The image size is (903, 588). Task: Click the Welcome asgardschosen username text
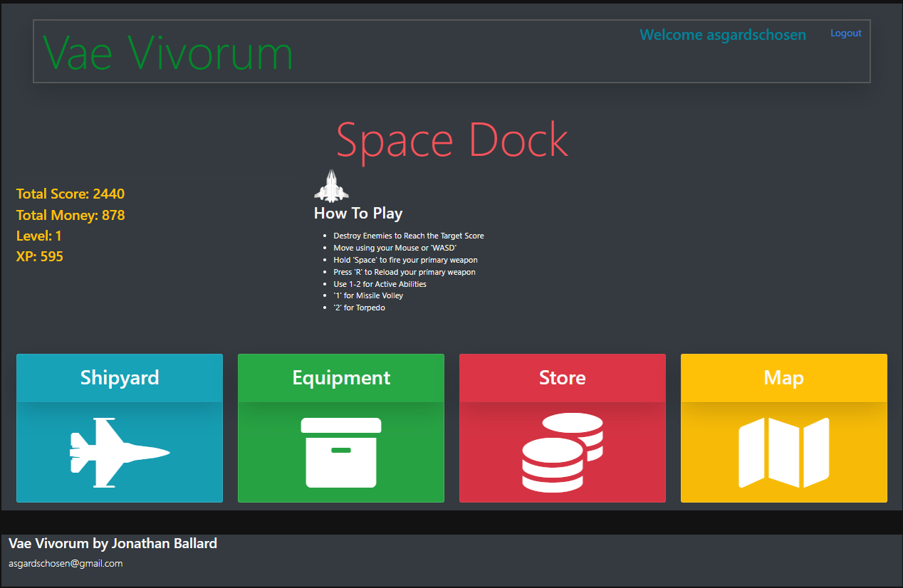pyautogui.click(x=723, y=35)
